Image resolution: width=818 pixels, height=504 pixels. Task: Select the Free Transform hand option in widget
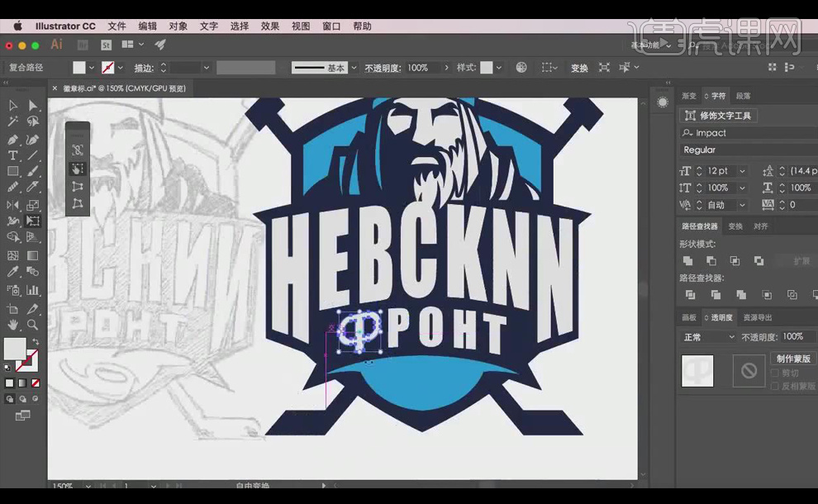(x=78, y=169)
